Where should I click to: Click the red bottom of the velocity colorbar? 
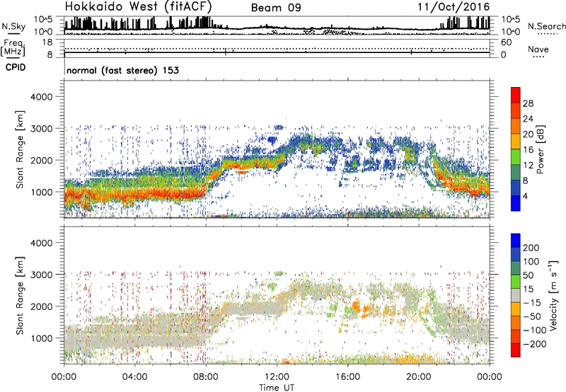click(x=516, y=350)
